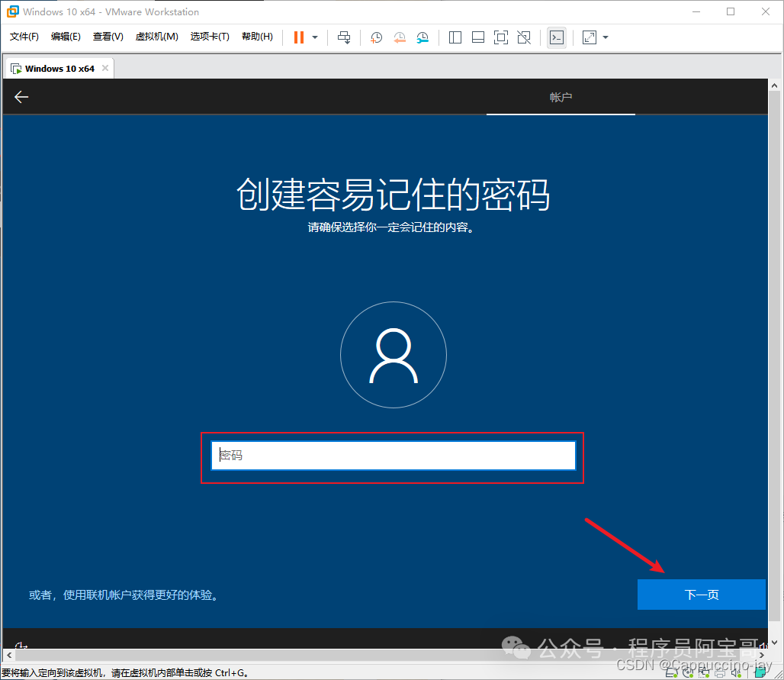This screenshot has height=680, width=784.
Task: Open the 文件(F) menu
Action: pyautogui.click(x=24, y=37)
